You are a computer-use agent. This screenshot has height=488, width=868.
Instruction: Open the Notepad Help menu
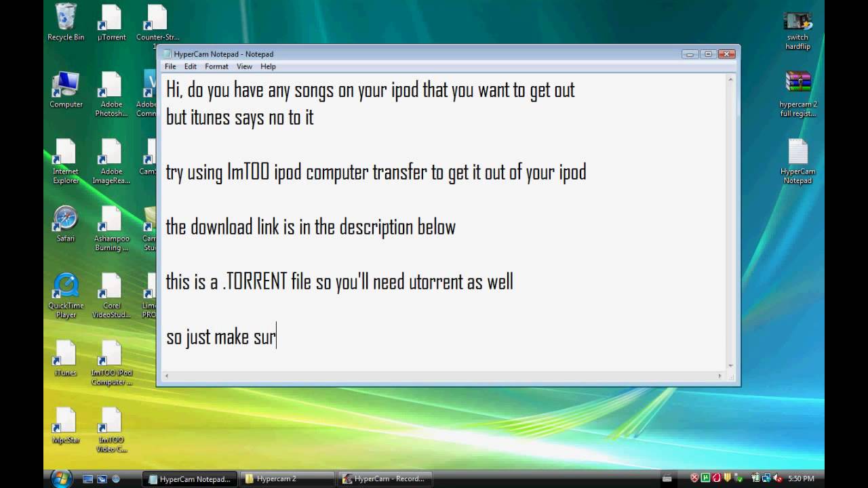[268, 66]
